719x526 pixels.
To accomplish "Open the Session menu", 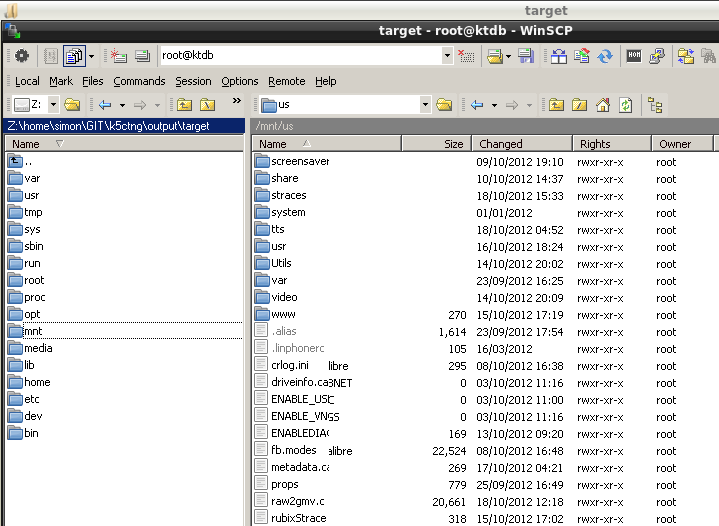I will coord(193,81).
